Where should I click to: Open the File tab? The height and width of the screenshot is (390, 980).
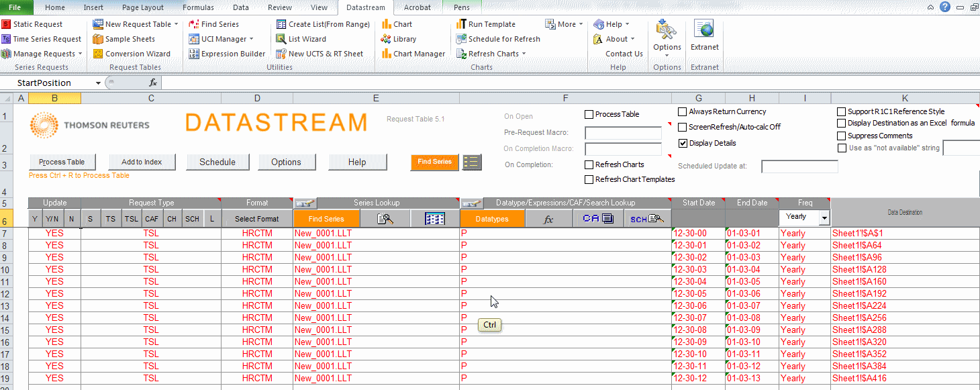coord(15,7)
